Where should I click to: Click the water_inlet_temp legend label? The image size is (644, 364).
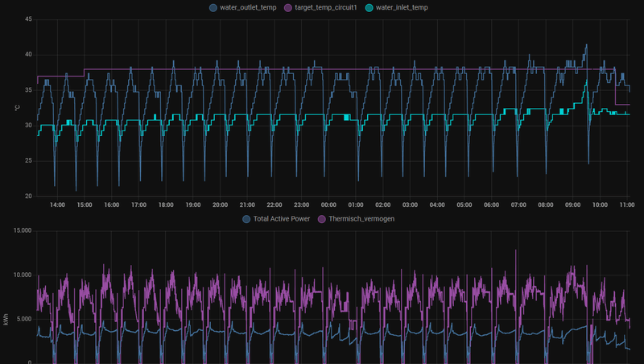pyautogui.click(x=402, y=7)
